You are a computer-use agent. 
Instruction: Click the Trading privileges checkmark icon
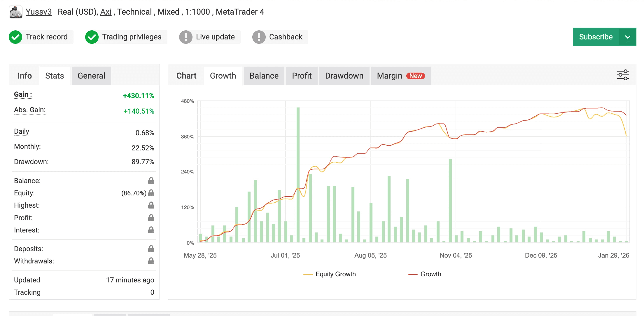(x=92, y=37)
